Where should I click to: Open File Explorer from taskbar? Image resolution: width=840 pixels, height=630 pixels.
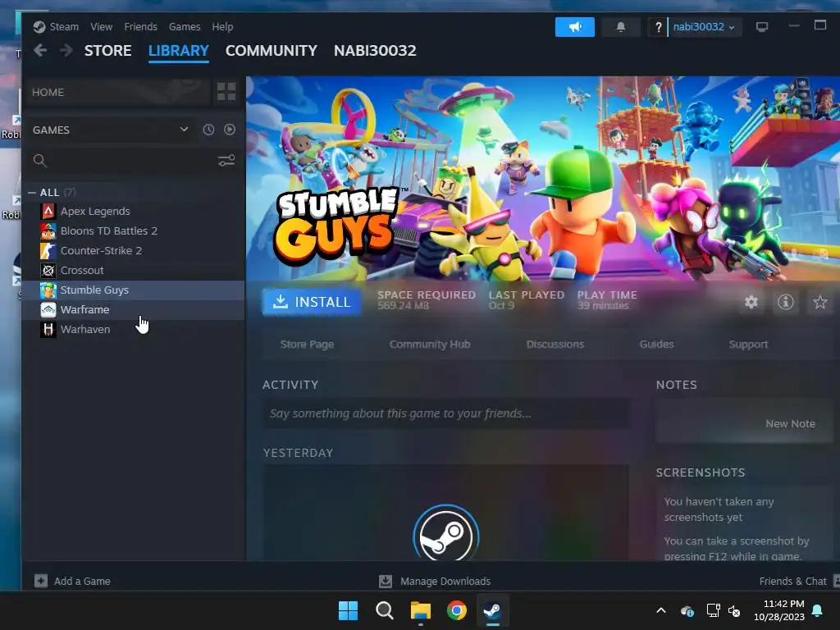tap(421, 610)
